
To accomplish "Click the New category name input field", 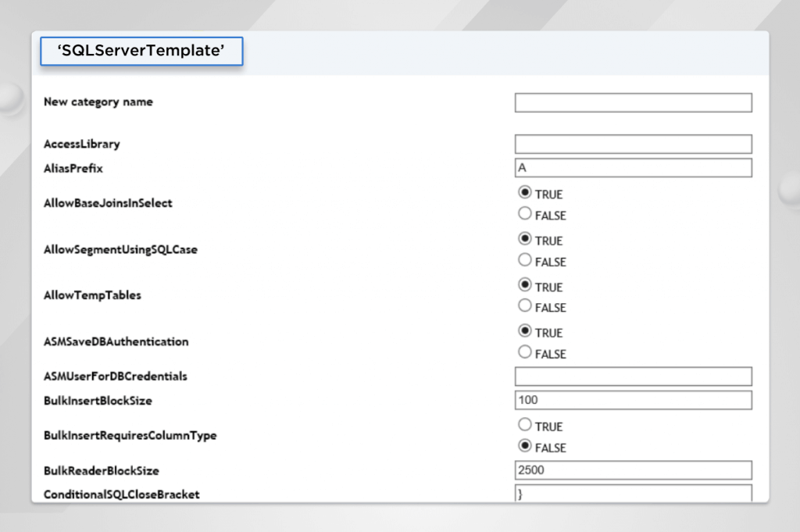I will [x=633, y=103].
